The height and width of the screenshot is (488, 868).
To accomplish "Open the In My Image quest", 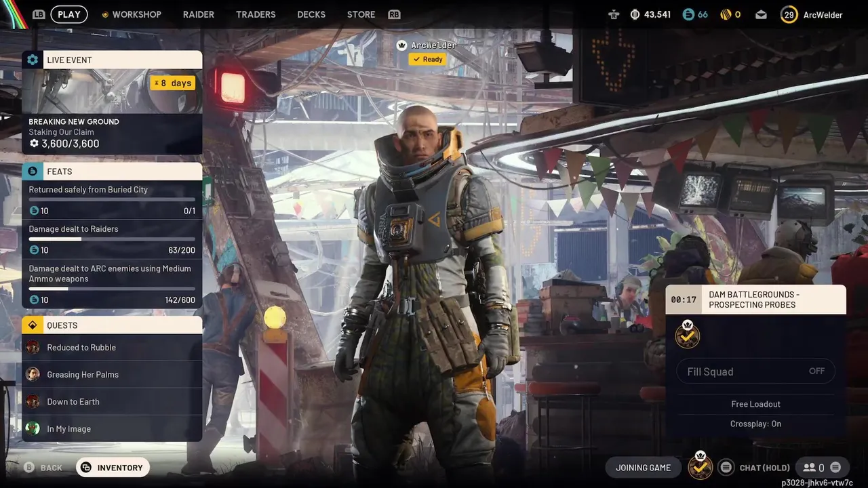I will tap(112, 428).
